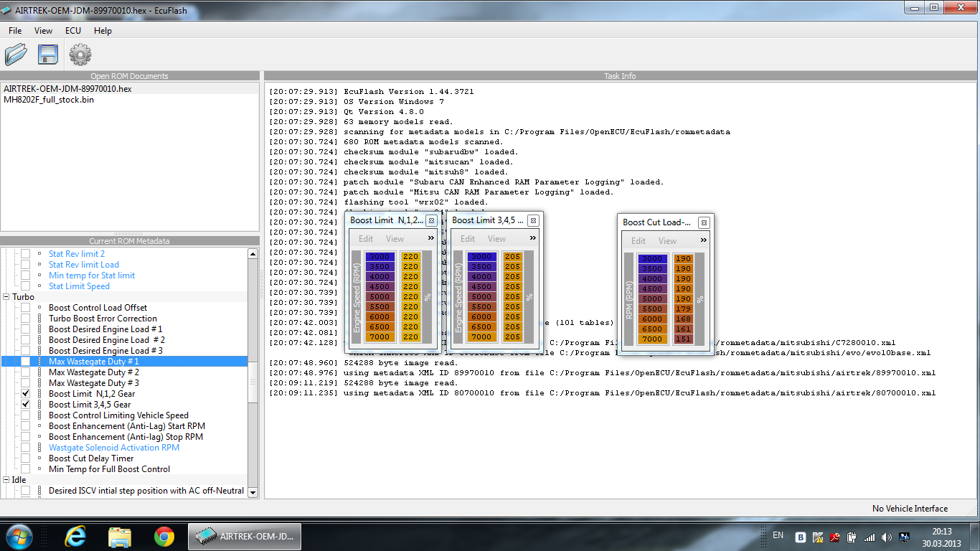980x551 pixels.
Task: Enable the Max Wastegate Duty # 2 checkbox
Action: 26,372
